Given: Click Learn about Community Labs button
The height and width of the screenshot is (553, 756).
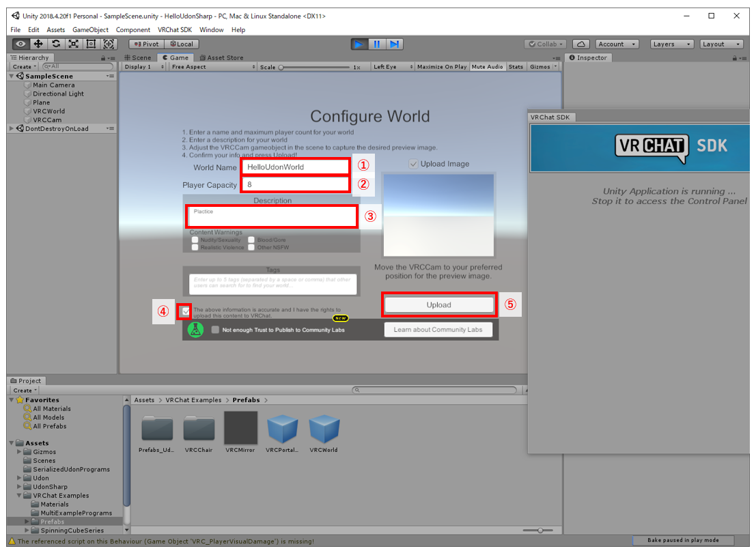Looking at the screenshot, I should click(438, 330).
